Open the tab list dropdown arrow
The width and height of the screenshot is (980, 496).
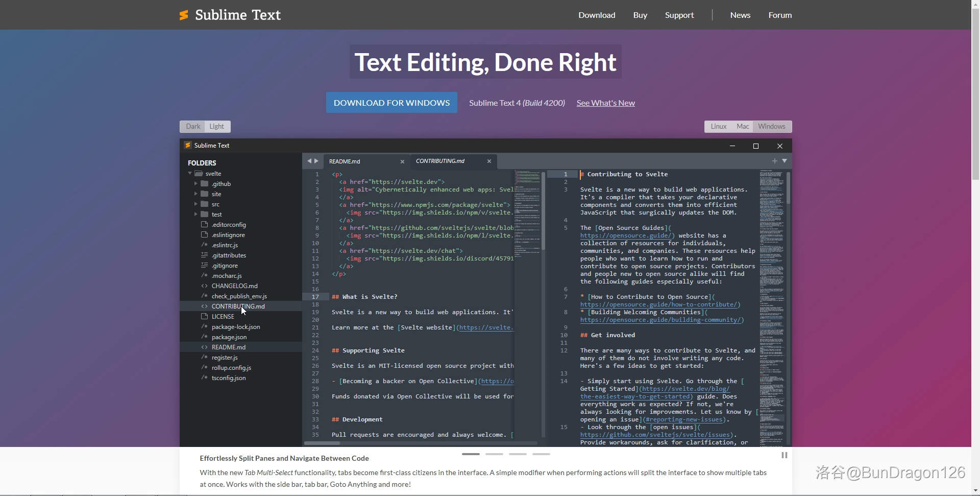pyautogui.click(x=785, y=161)
